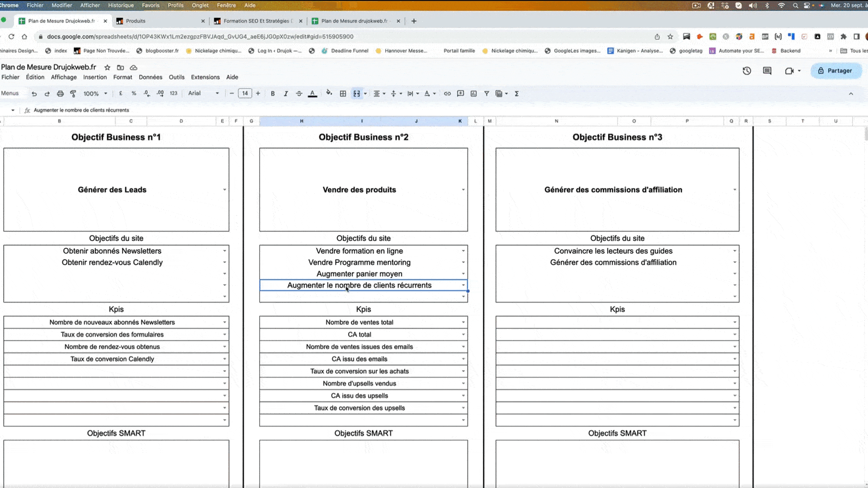Click the font size field showing 14

pyautogui.click(x=245, y=94)
